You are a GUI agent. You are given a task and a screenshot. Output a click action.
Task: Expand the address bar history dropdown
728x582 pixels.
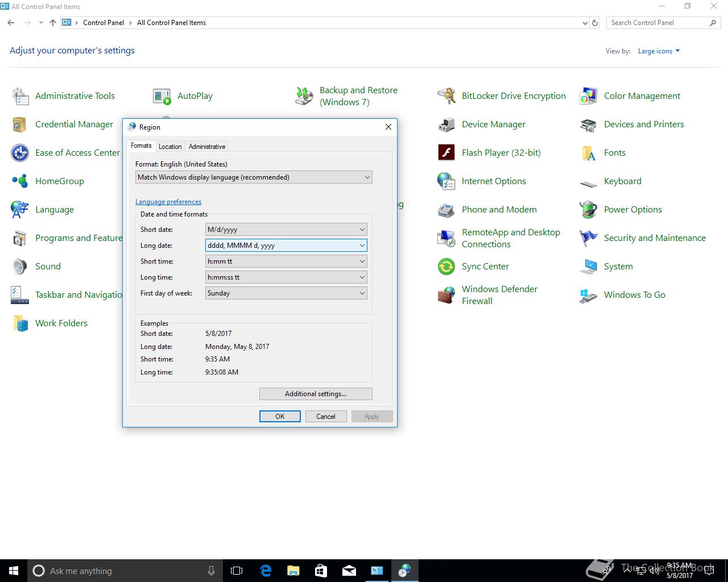(585, 23)
